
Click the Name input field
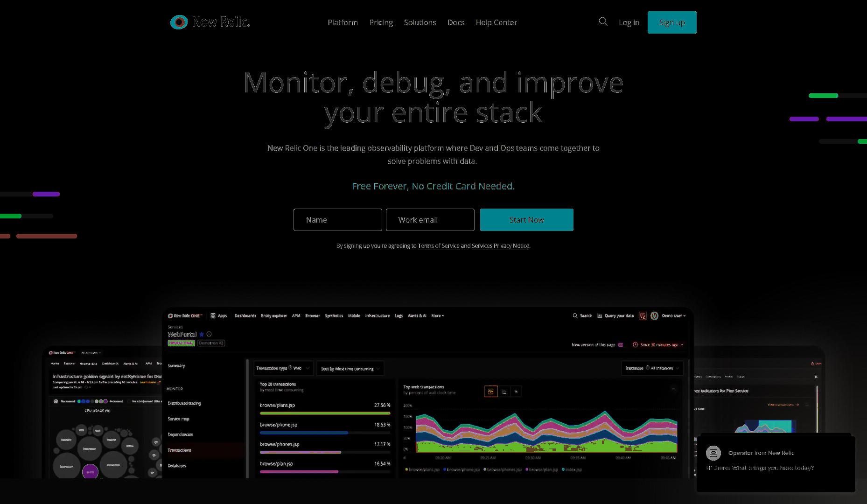337,220
